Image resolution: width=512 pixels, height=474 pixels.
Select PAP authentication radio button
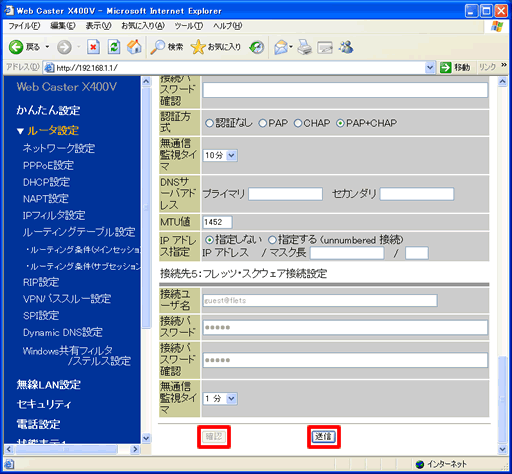pos(263,123)
